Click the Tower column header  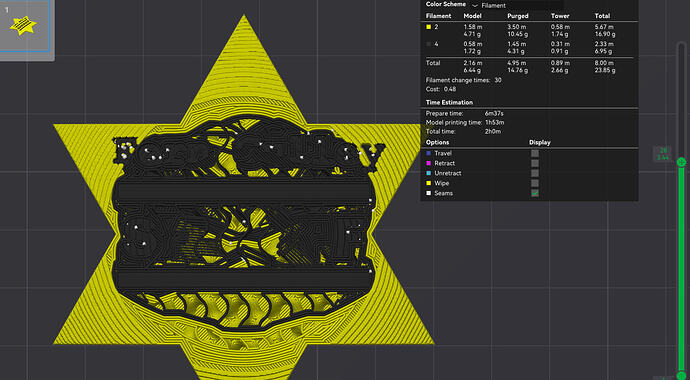pyautogui.click(x=559, y=16)
